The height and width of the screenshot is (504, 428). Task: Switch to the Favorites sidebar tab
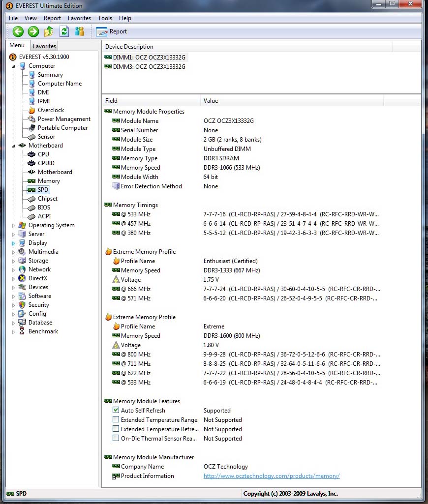(x=44, y=46)
